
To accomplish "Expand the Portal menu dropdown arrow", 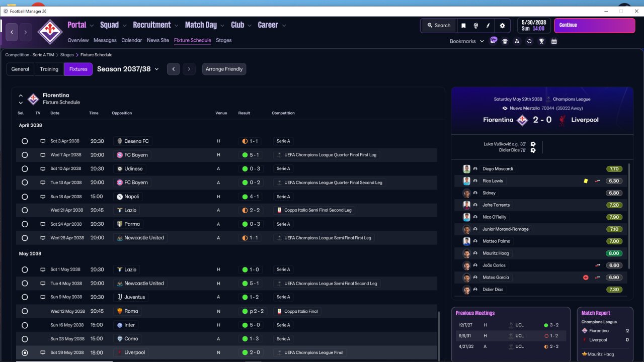I will [x=92, y=25].
